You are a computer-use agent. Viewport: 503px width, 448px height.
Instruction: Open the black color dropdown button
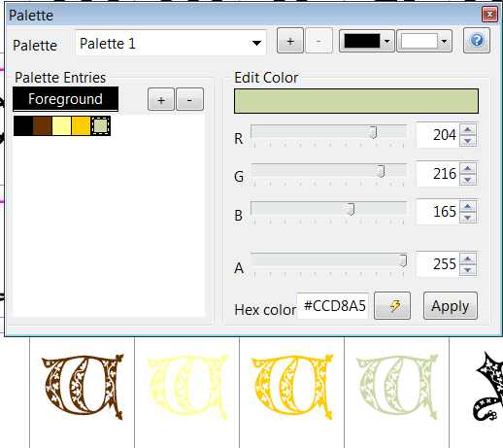pyautogui.click(x=366, y=41)
